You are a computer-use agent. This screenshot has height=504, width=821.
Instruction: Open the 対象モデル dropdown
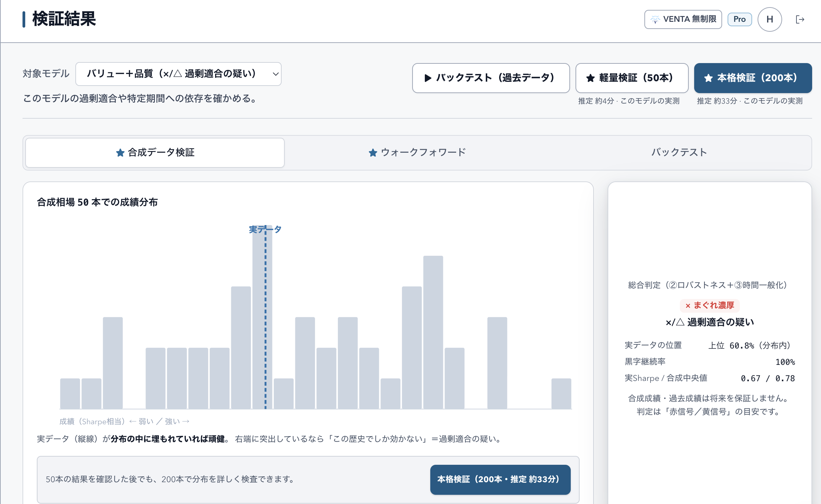point(178,74)
